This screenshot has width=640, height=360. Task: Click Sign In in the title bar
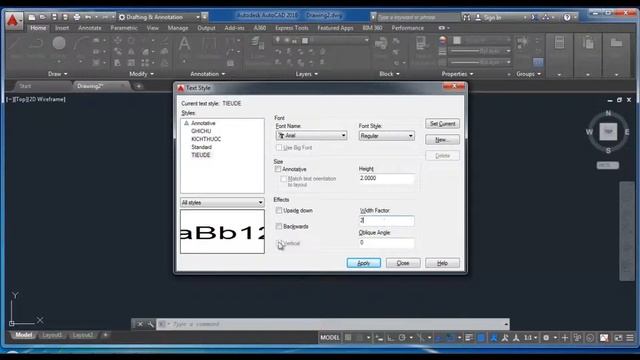pyautogui.click(x=492, y=17)
